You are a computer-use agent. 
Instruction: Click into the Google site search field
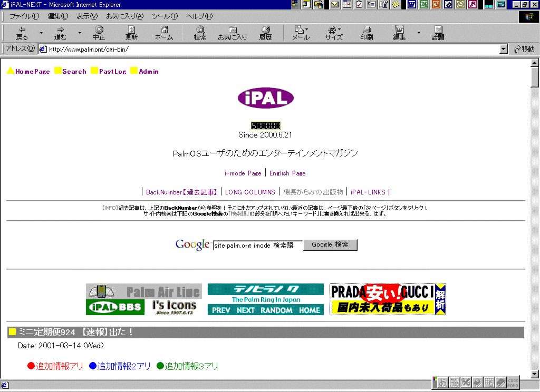coord(257,246)
